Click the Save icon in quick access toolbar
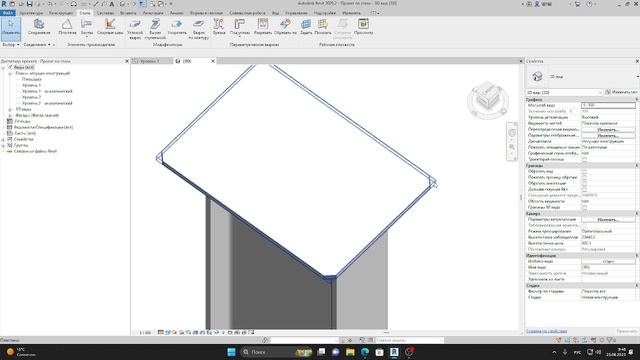This screenshot has width=640, height=360. click(29, 4)
